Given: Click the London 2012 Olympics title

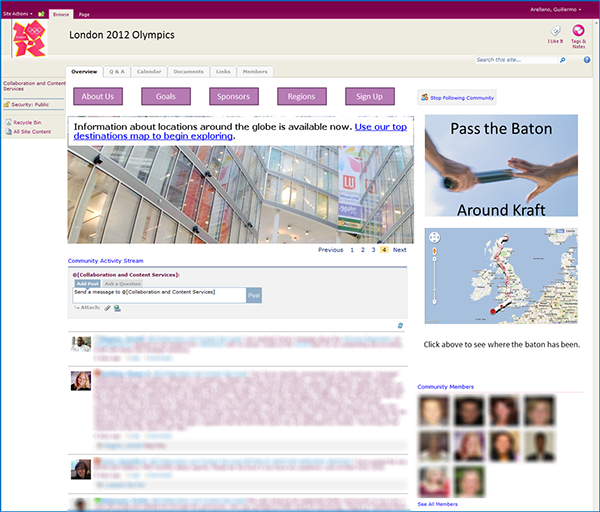Looking at the screenshot, I should (x=122, y=35).
